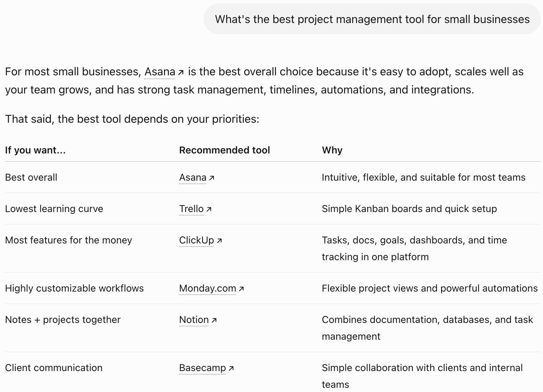Click the external arrow icon beside Basecamp
543x392 pixels.
[x=231, y=368]
